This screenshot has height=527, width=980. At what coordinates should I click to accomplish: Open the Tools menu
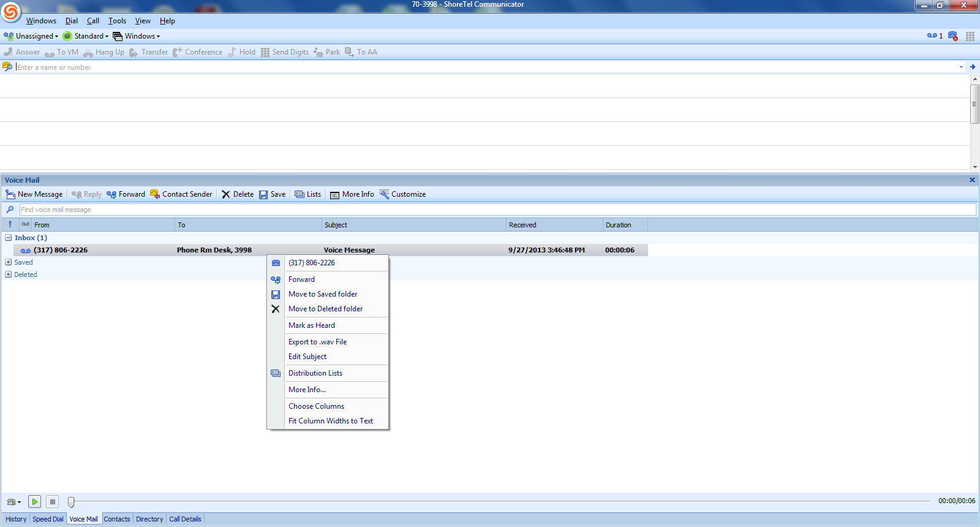coord(118,21)
